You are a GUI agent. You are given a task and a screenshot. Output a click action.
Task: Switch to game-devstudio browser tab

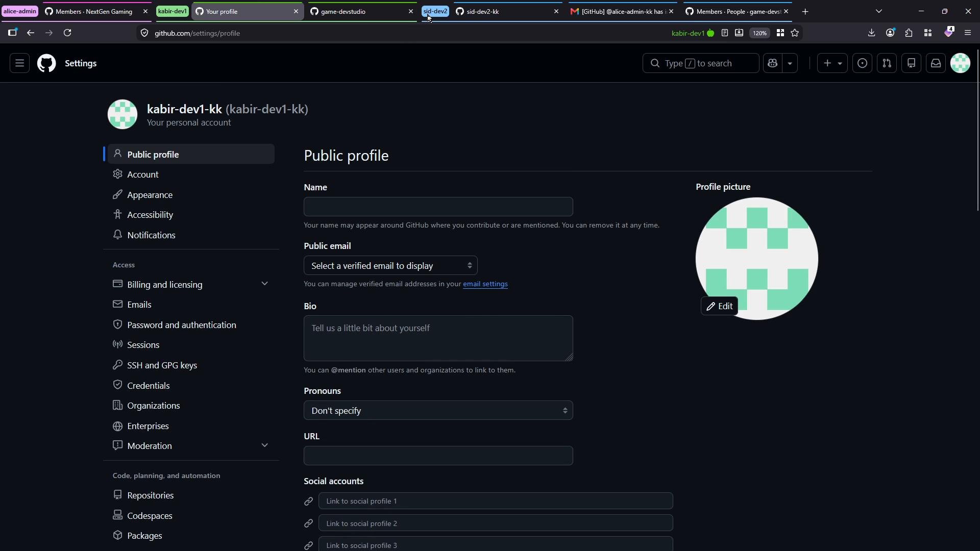361,11
